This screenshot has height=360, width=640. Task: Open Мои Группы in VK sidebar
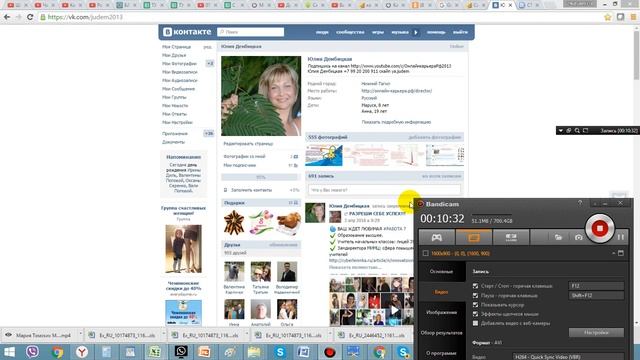(x=174, y=97)
